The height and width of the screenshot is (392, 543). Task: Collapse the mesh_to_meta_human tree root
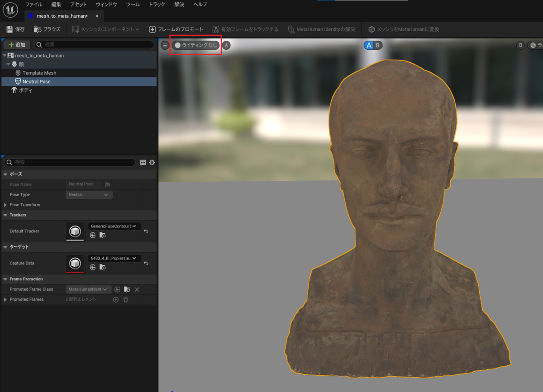click(x=5, y=56)
